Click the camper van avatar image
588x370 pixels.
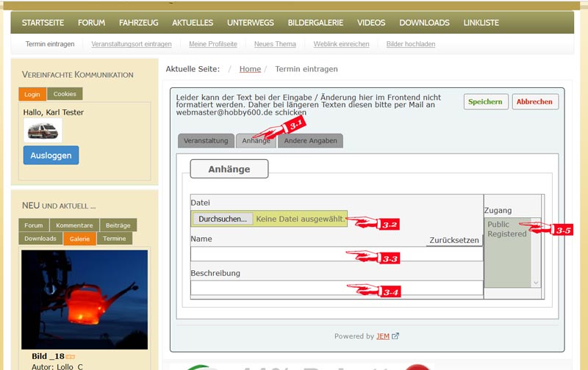pyautogui.click(x=43, y=131)
